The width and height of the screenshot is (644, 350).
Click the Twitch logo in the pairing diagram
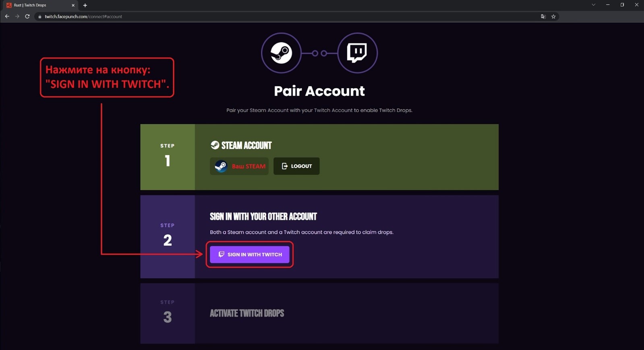coord(357,53)
